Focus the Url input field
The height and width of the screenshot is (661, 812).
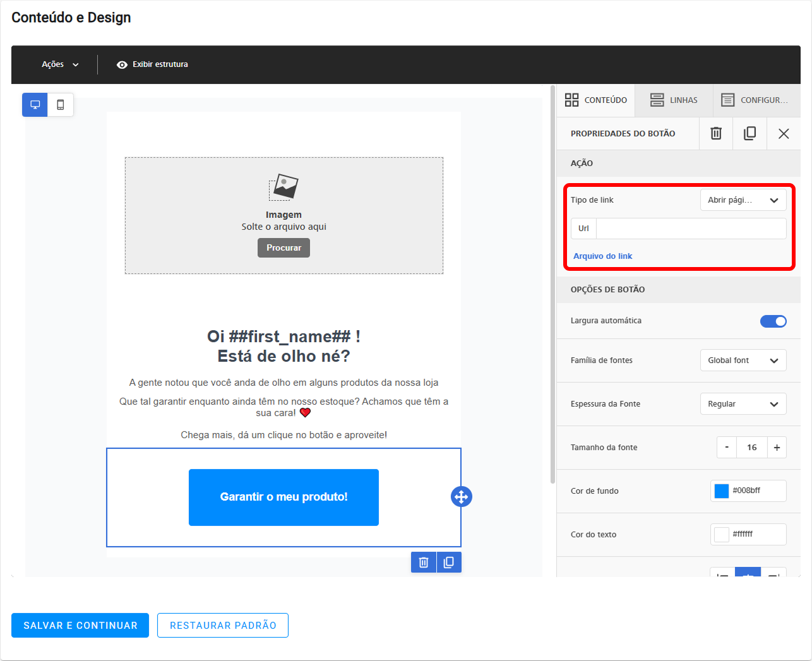(691, 229)
